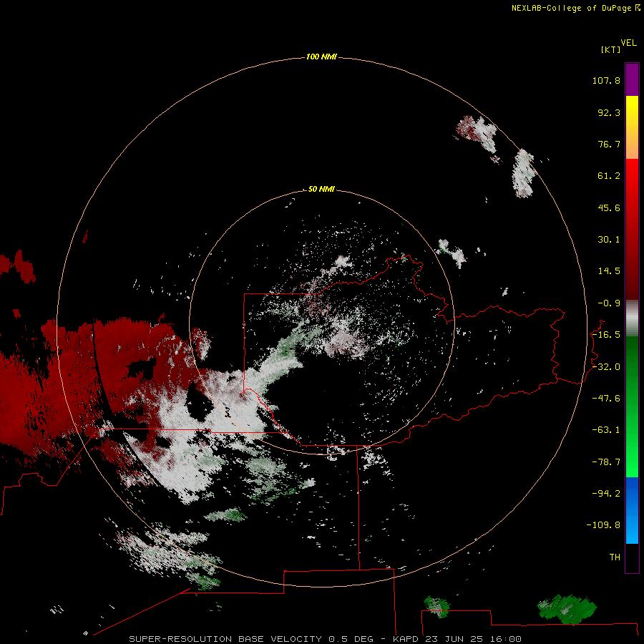Click the blue segment of velocity color bar

tap(632, 510)
